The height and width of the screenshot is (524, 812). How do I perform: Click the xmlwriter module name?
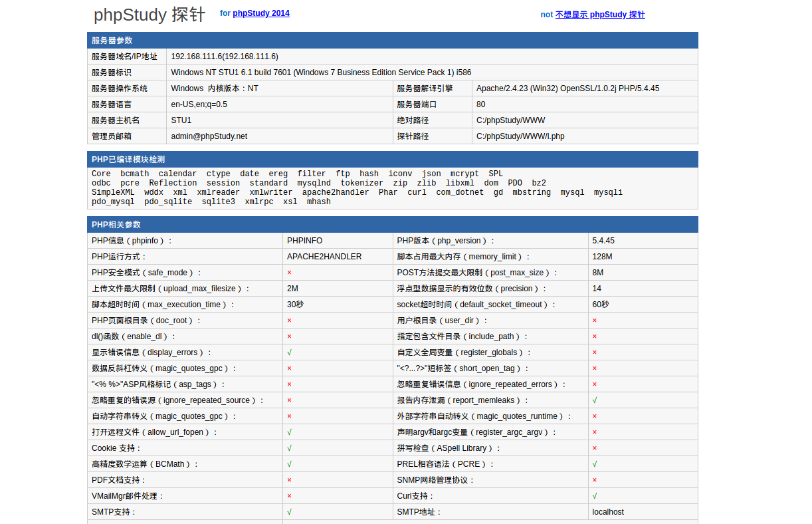tap(271, 193)
